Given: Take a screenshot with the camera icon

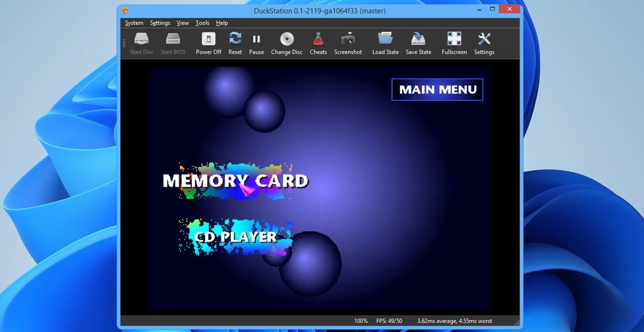Looking at the screenshot, I should 348,43.
